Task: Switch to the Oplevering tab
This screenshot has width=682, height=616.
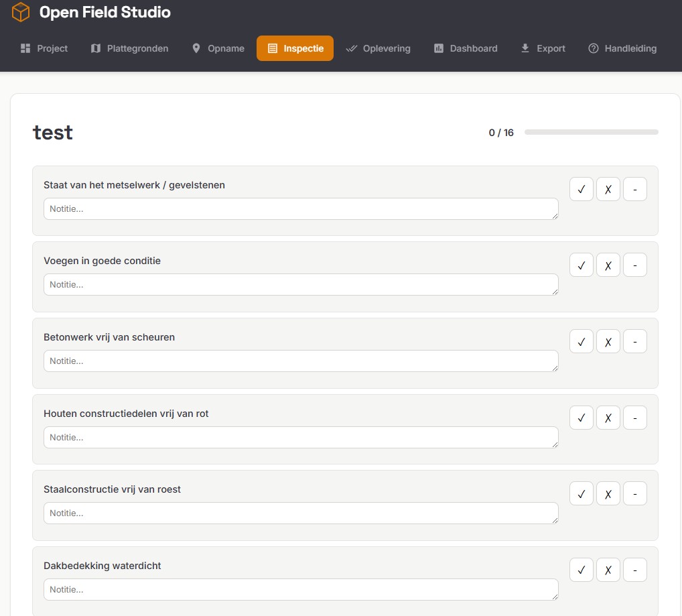Action: pyautogui.click(x=379, y=48)
